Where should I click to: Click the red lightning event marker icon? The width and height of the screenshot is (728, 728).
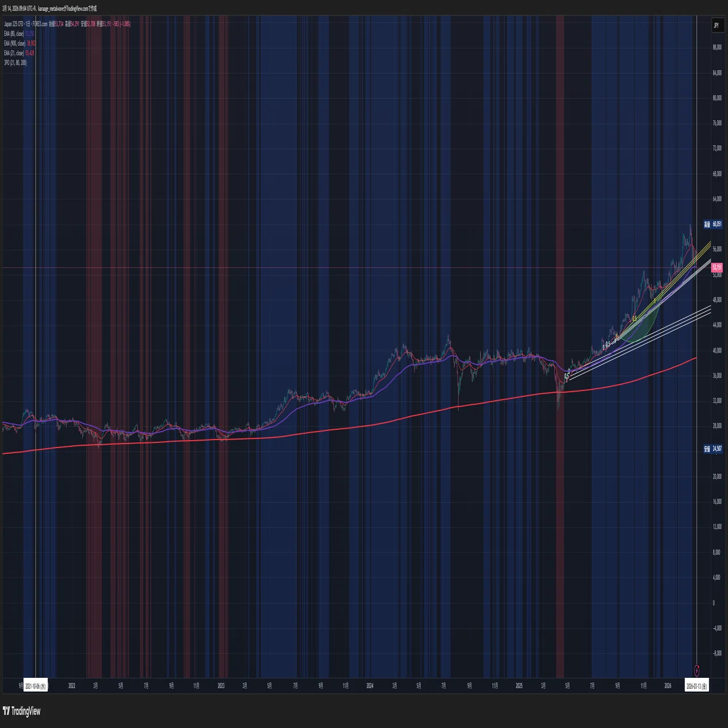(697, 668)
